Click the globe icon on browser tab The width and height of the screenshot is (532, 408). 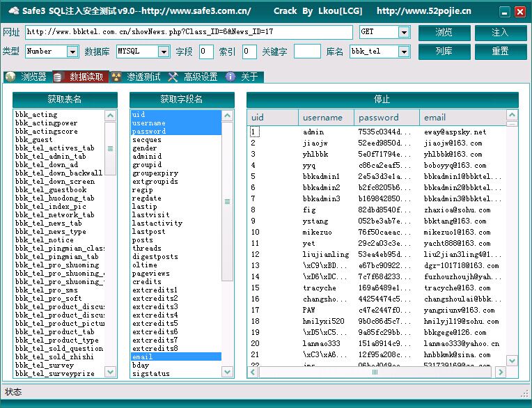pyautogui.click(x=10, y=77)
